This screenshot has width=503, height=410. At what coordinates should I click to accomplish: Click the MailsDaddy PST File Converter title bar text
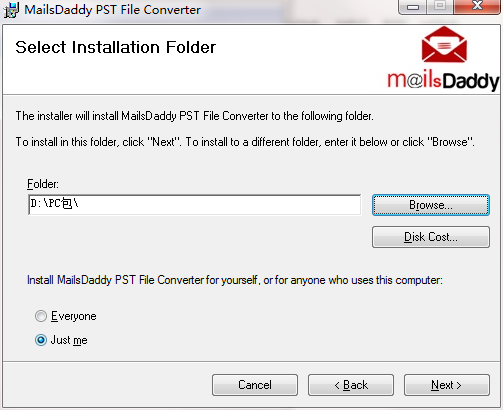[113, 10]
